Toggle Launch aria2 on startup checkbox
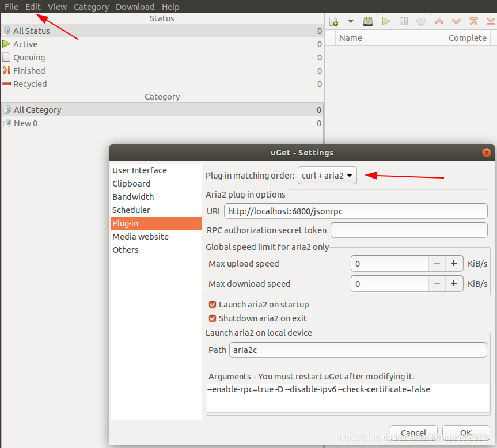Screen dimensions: 497x448 click(213, 305)
